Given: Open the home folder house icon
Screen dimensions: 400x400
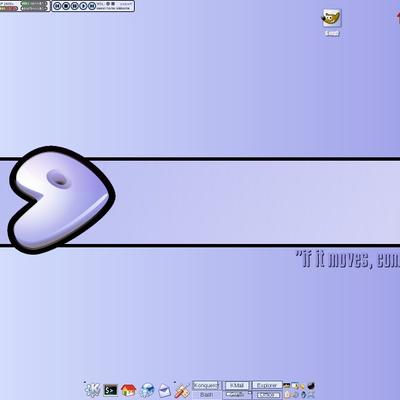Looking at the screenshot, I should [128, 390].
